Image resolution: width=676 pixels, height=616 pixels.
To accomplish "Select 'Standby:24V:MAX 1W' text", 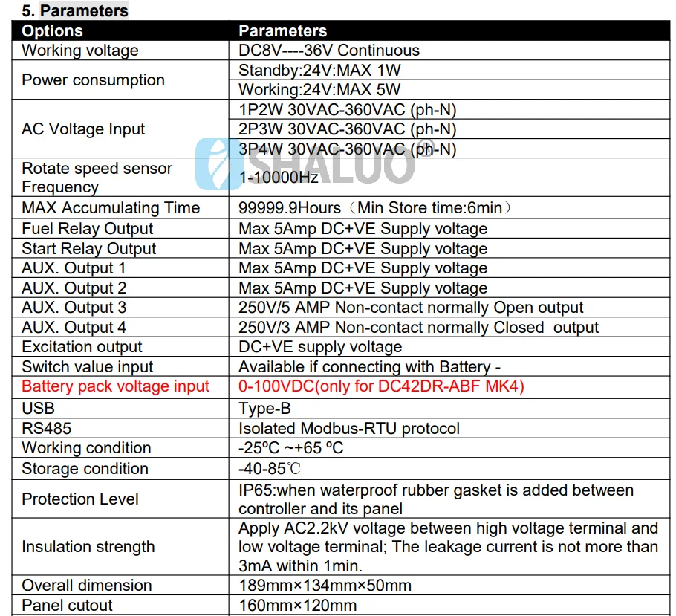I will point(319,71).
